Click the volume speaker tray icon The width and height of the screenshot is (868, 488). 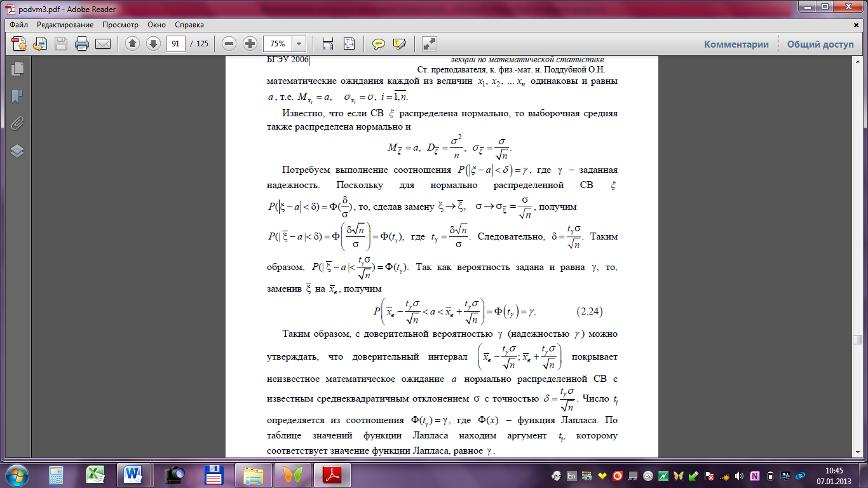[x=740, y=475]
